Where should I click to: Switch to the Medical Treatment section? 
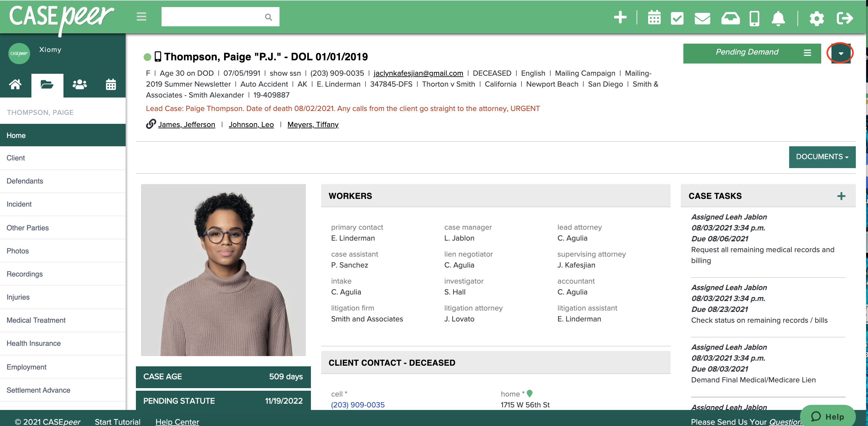(x=36, y=320)
